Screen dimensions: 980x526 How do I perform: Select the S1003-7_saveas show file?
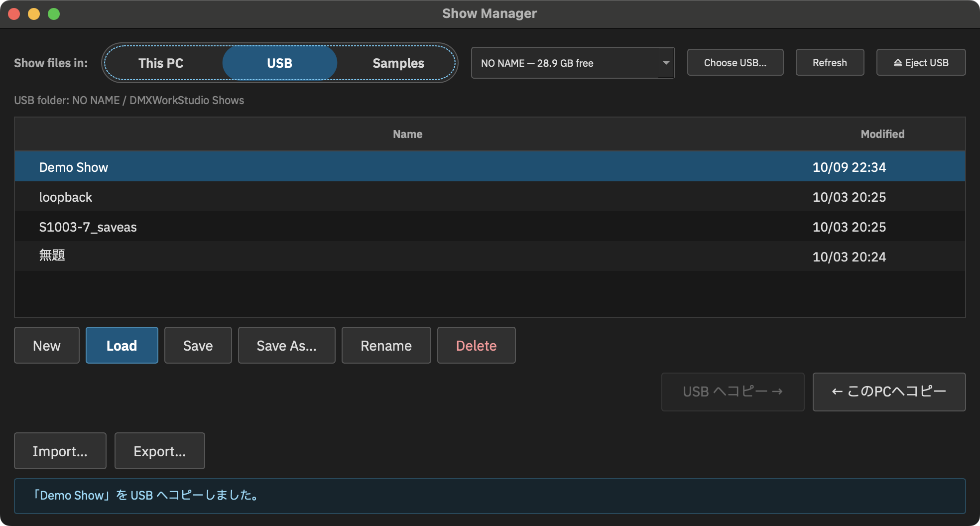490,226
